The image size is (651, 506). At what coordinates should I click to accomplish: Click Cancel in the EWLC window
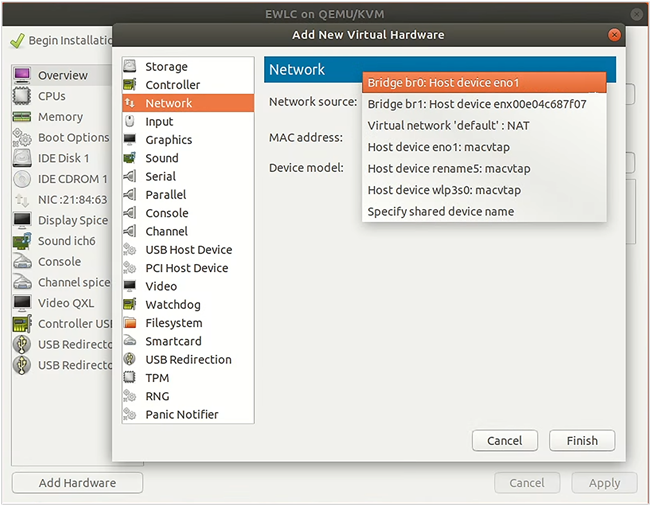(527, 483)
